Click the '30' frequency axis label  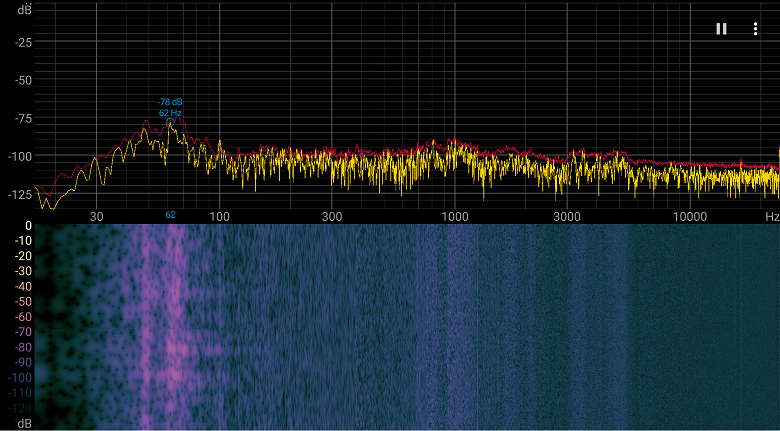coord(97,216)
